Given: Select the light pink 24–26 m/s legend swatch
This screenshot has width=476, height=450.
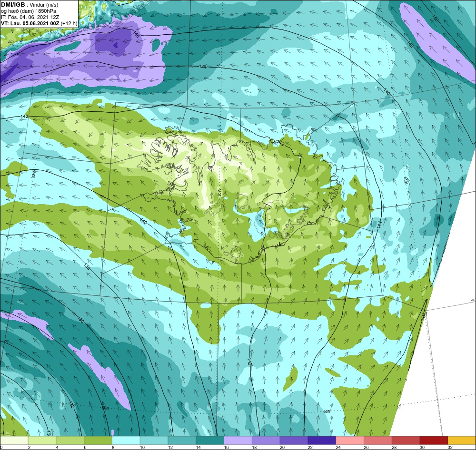Looking at the screenshot, I should (x=350, y=440).
